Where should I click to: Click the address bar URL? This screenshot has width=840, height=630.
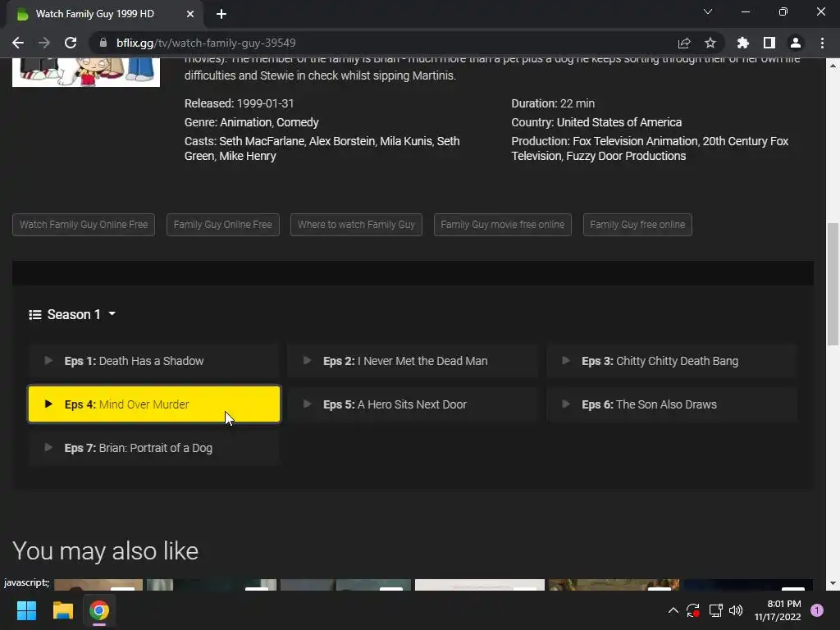(206, 43)
